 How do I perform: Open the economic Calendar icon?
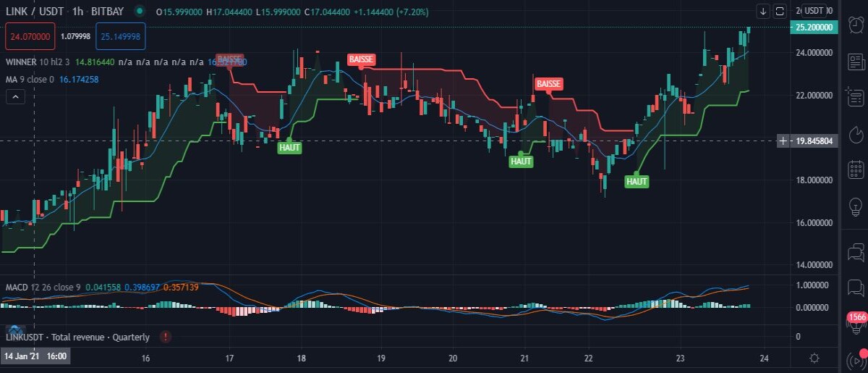click(x=856, y=170)
